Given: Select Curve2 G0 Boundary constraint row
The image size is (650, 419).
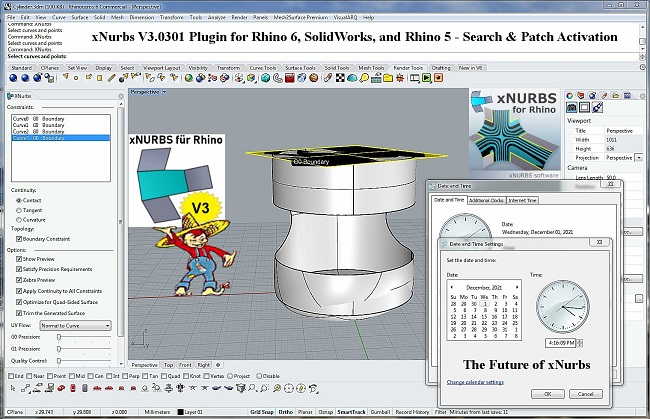Looking at the screenshot, I should click(61, 131).
